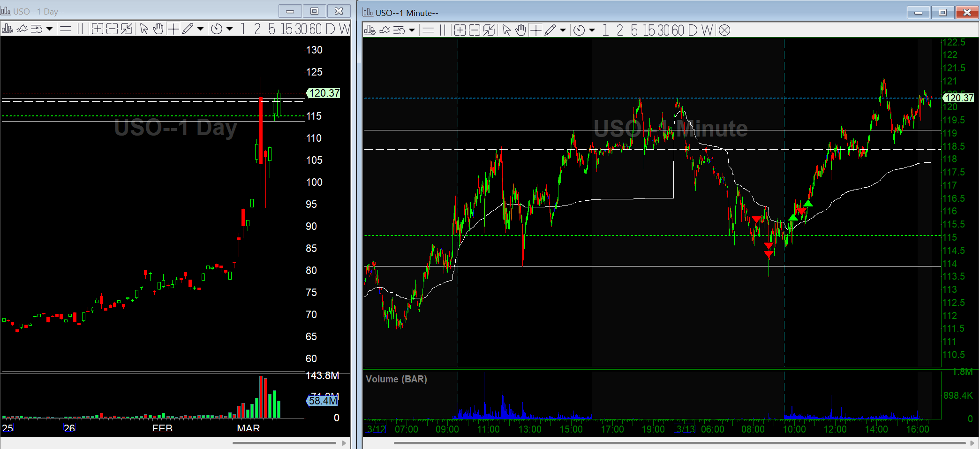Click the timer icon in Minute window
The width and height of the screenshot is (980, 449).
point(579,30)
